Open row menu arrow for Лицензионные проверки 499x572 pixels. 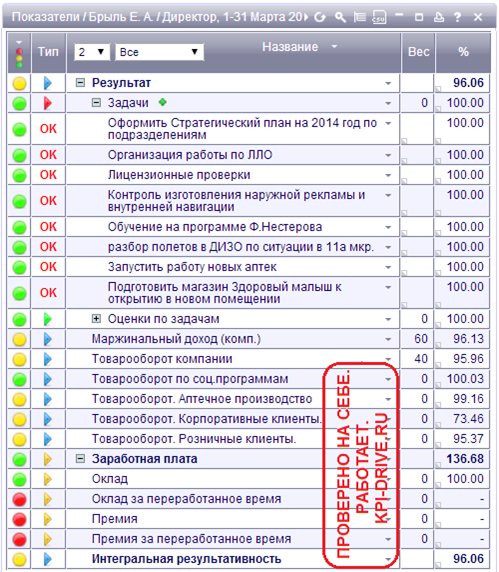pos(388,175)
